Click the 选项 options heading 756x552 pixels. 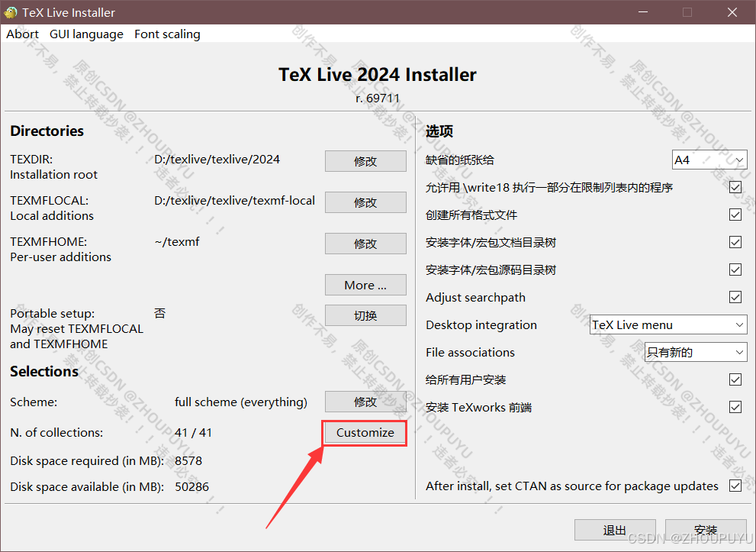pos(439,131)
